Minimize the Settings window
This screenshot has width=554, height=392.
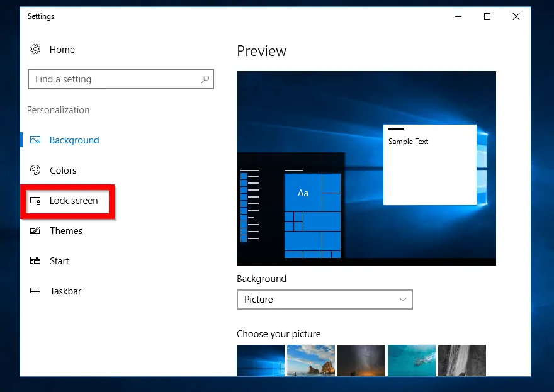(458, 17)
